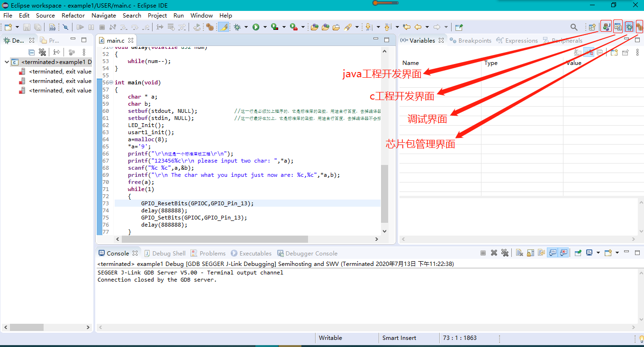Image resolution: width=644 pixels, height=347 pixels.
Task: Toggle Show Console on standard output change
Action: pos(552,253)
